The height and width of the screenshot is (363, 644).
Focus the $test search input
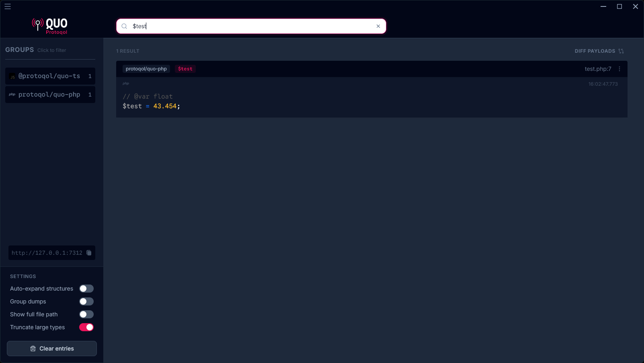(x=251, y=26)
